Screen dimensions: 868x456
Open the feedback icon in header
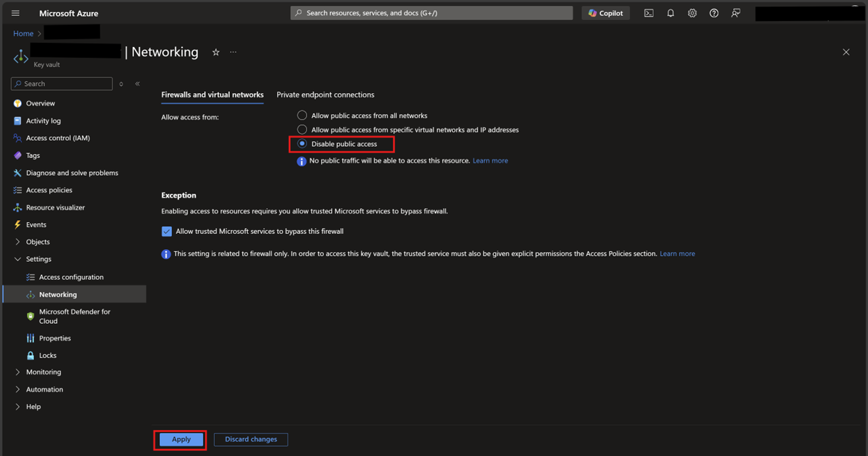pos(736,13)
